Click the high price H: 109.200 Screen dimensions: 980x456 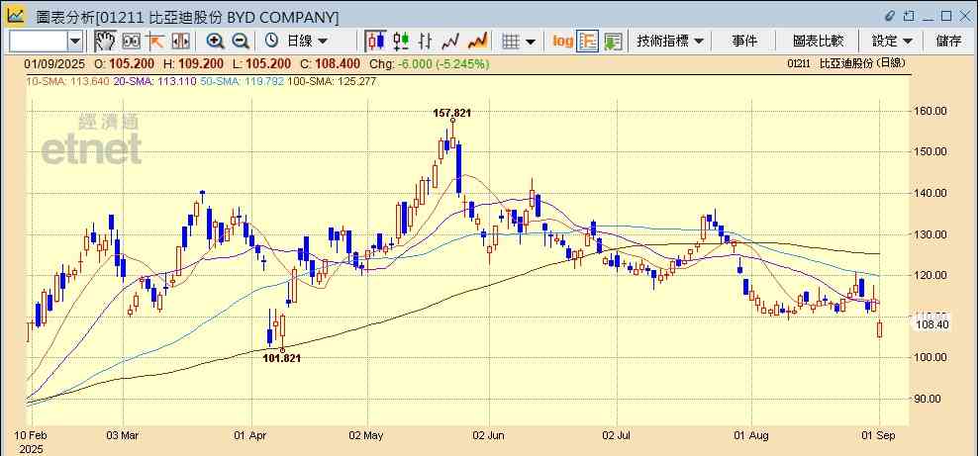click(191, 63)
